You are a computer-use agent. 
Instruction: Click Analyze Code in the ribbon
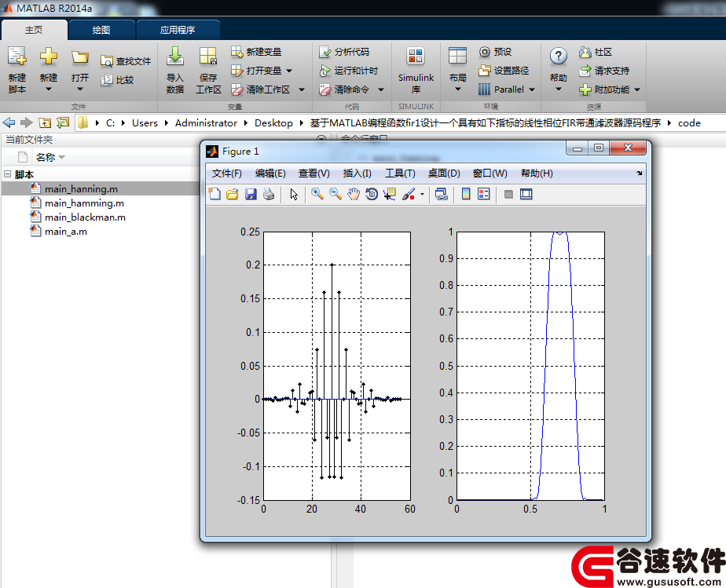pos(344,52)
